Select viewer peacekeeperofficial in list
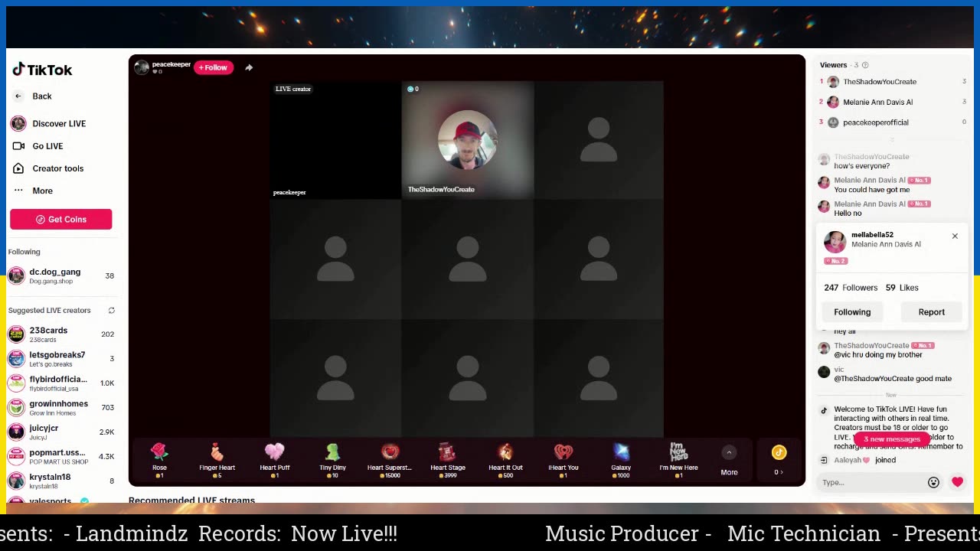This screenshot has height=551, width=980. [893, 122]
